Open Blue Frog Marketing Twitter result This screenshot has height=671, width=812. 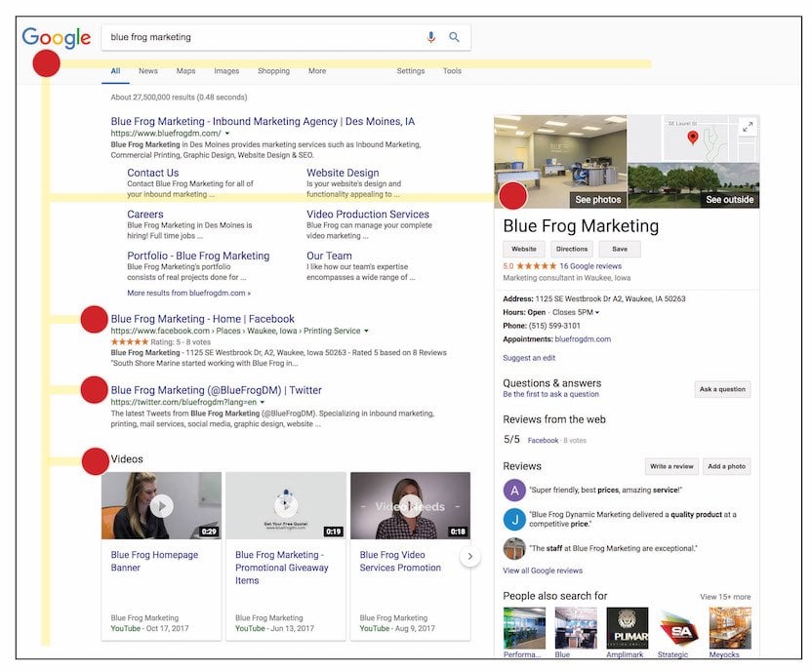pyautogui.click(x=216, y=390)
